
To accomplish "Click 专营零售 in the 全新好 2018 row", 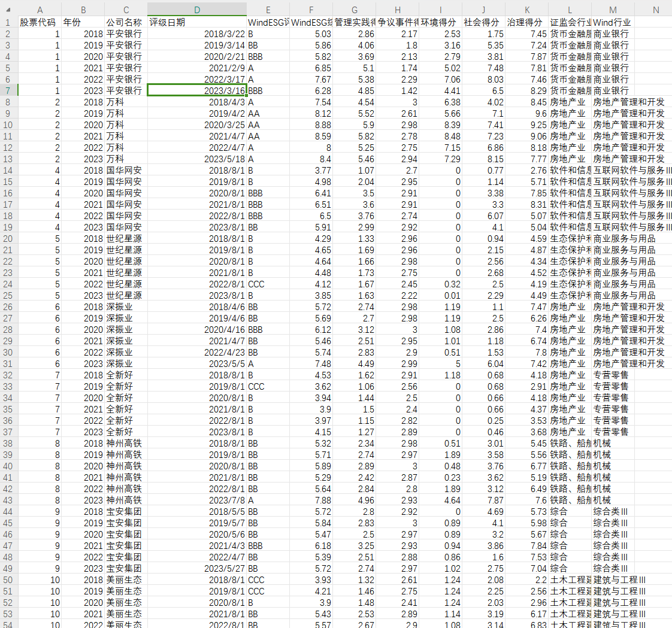I will coord(613,375).
